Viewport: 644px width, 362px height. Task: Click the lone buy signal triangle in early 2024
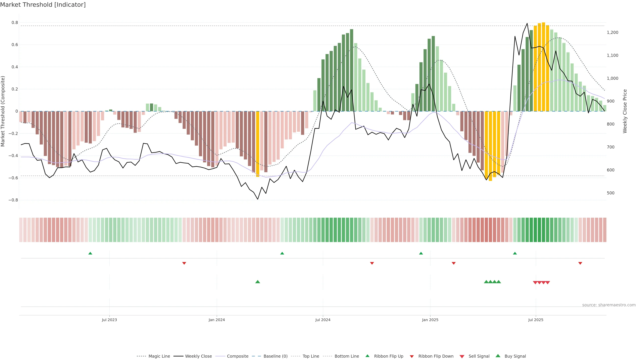point(257,282)
